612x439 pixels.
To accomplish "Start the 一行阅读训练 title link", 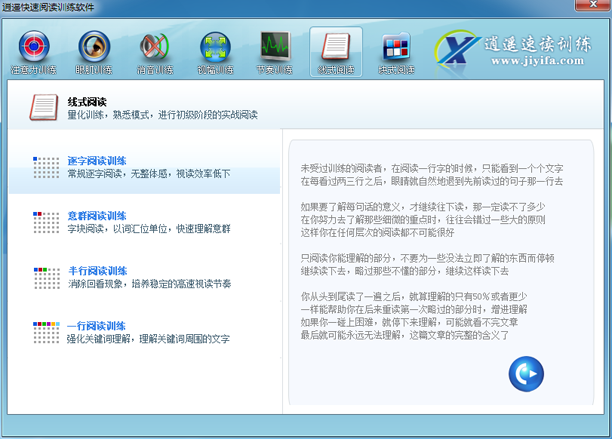I will (96, 325).
